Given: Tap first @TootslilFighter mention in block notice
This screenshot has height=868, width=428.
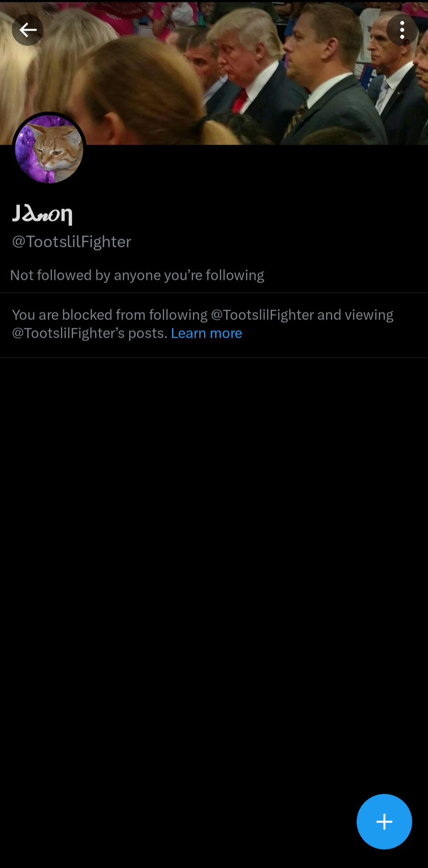Looking at the screenshot, I should click(x=262, y=315).
